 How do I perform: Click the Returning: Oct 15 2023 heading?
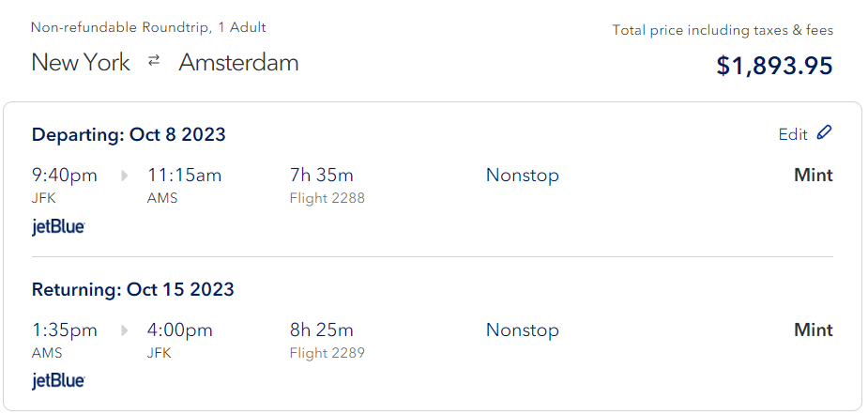[132, 289]
